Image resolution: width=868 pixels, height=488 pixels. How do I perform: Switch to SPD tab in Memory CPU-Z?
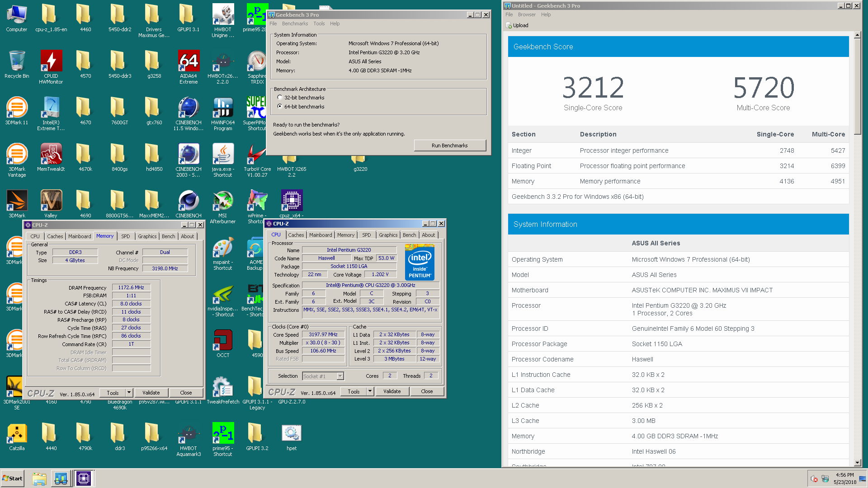pos(125,236)
